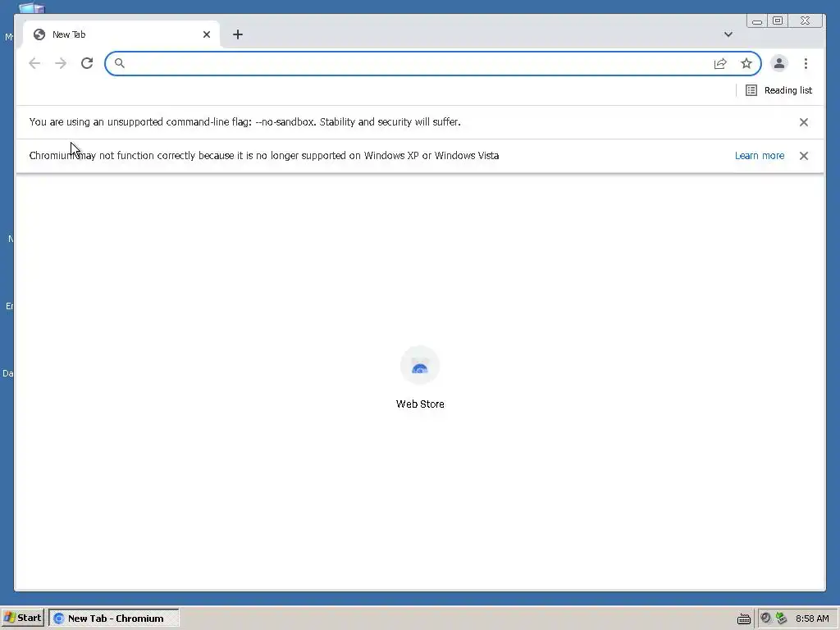Select the New Tab tab
Image resolution: width=840 pixels, height=630 pixels.
121,34
